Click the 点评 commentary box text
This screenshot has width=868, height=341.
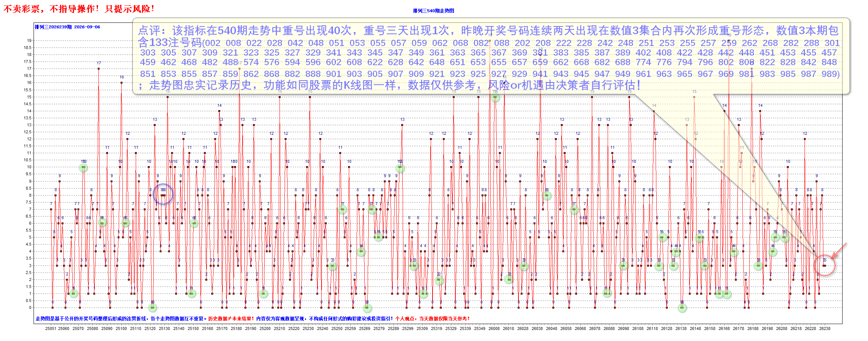[489, 57]
